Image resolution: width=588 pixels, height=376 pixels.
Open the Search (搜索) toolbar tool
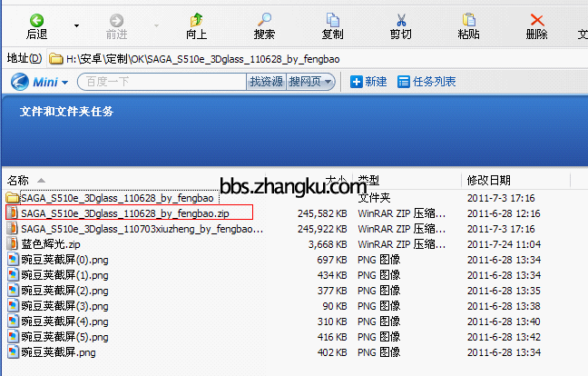coord(264,26)
